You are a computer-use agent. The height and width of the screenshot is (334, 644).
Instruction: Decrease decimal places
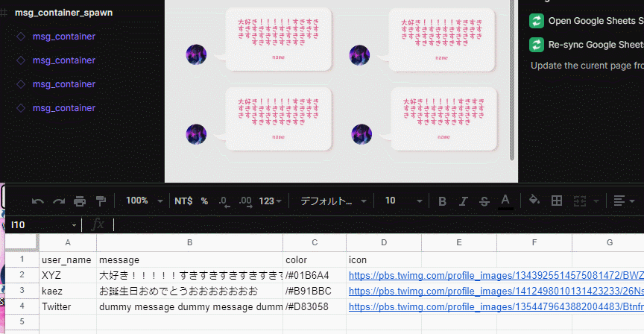pos(224,201)
